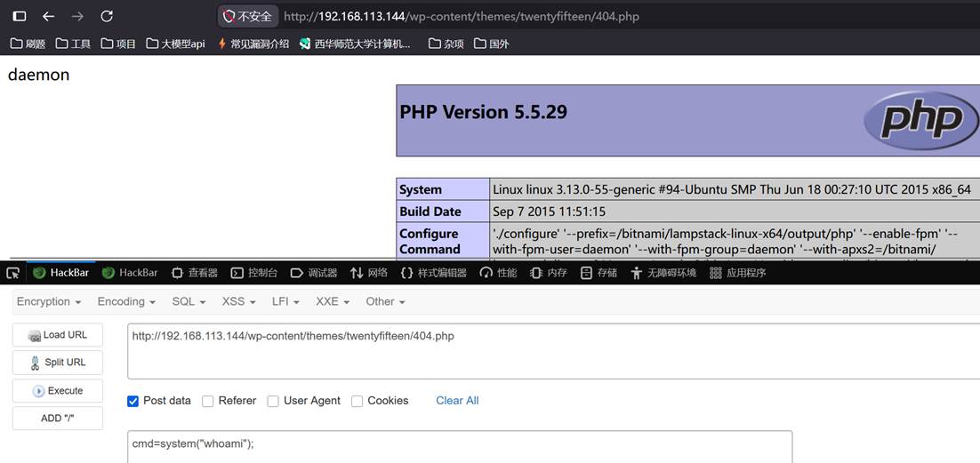Uncheck the Post data checkbox
The width and height of the screenshot is (980, 463).
133,401
